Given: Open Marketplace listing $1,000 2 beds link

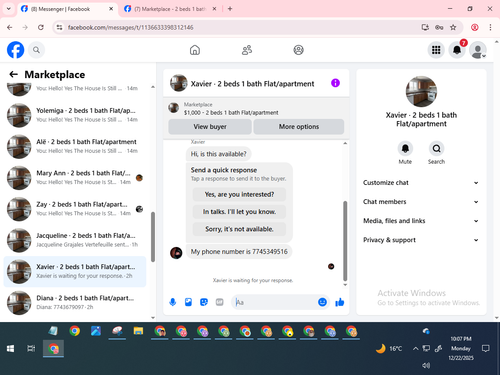Looking at the screenshot, I should tap(231, 113).
